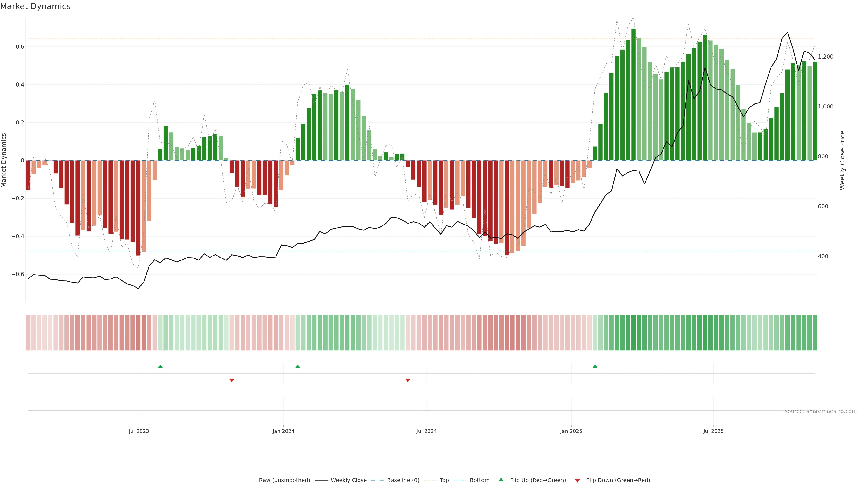Click the Flip Up marker after Jan 2025
Screen dimensions: 868x488
(595, 366)
